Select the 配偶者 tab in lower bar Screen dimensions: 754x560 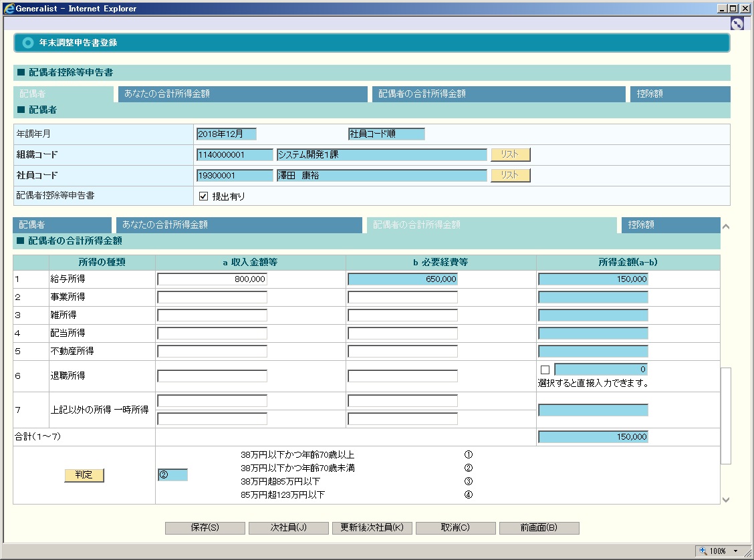[x=61, y=225]
